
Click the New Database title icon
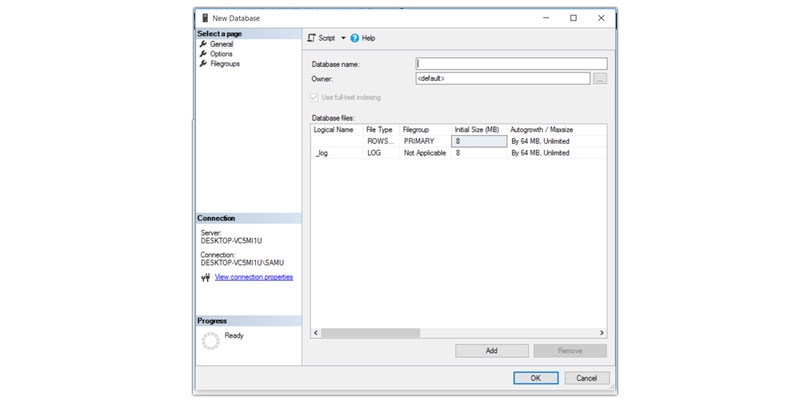pyautogui.click(x=205, y=18)
